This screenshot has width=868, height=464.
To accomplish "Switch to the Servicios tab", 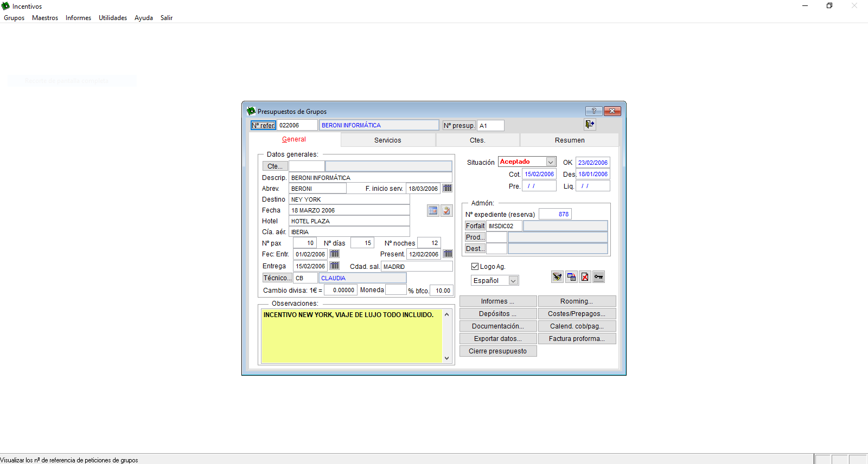I will 387,140.
